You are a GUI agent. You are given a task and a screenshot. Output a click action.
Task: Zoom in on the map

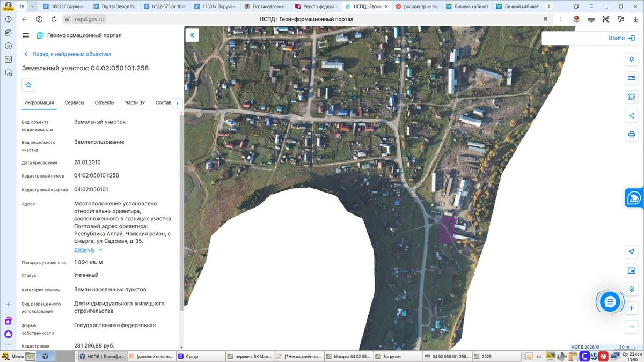(x=631, y=308)
